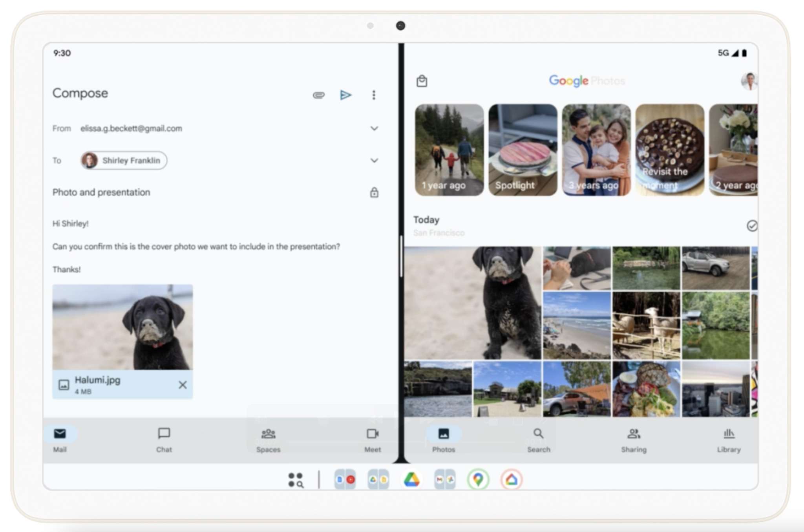Open the large black puppy photo in grid
Viewport: 804px width, 532px height.
(x=473, y=303)
